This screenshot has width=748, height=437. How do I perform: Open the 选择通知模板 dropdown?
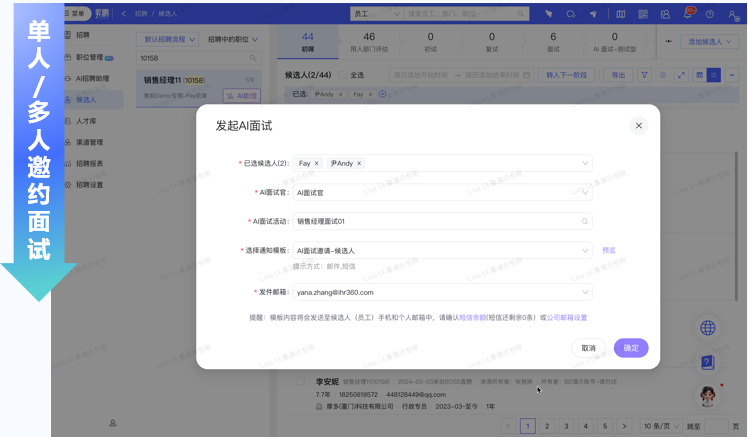pyautogui.click(x=585, y=251)
